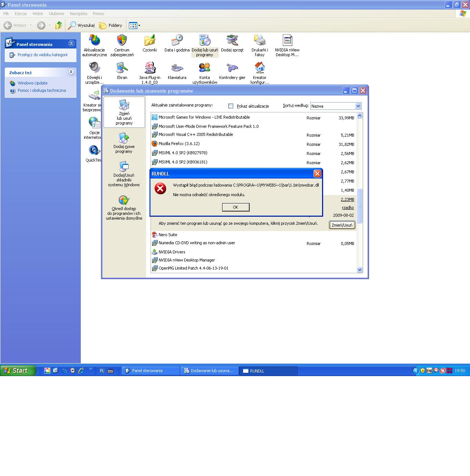470x476 pixels.
Task: Open Dodaj sprzęt icon
Action: tap(232, 43)
